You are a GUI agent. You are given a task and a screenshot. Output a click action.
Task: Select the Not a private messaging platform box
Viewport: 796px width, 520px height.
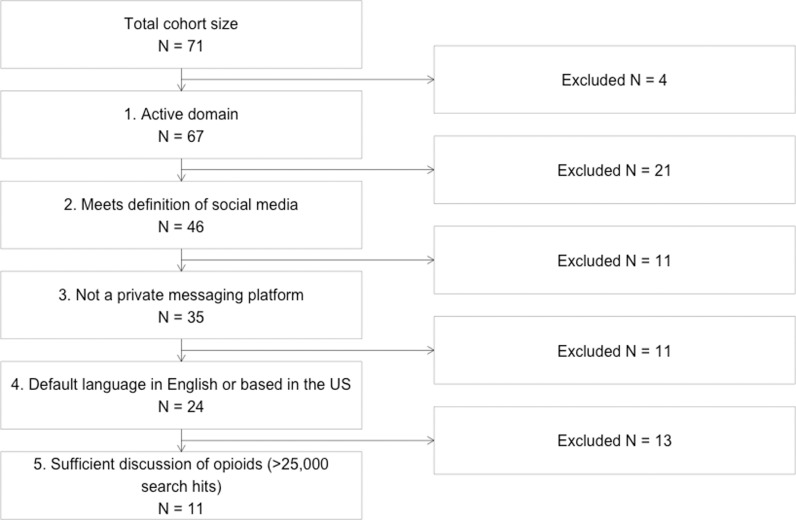point(181,305)
